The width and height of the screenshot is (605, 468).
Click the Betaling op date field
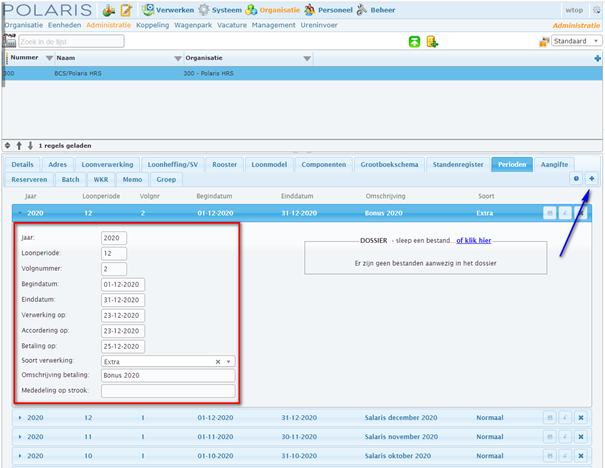123,346
